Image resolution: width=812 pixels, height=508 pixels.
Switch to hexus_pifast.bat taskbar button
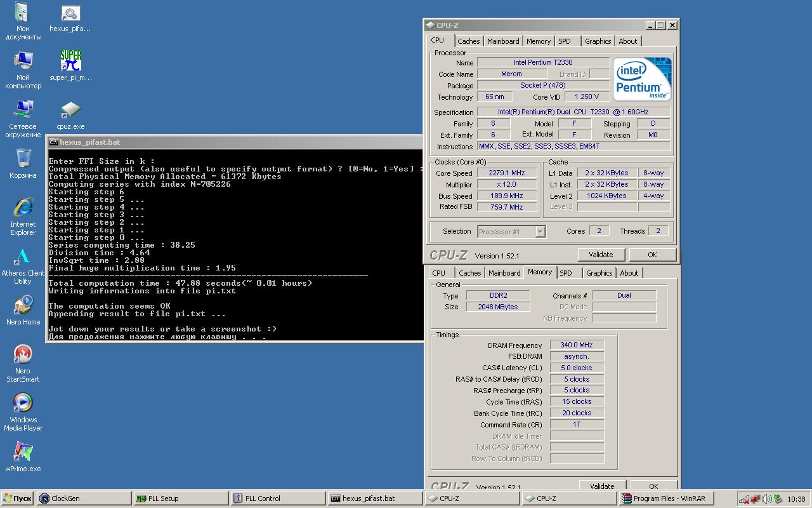(x=375, y=498)
